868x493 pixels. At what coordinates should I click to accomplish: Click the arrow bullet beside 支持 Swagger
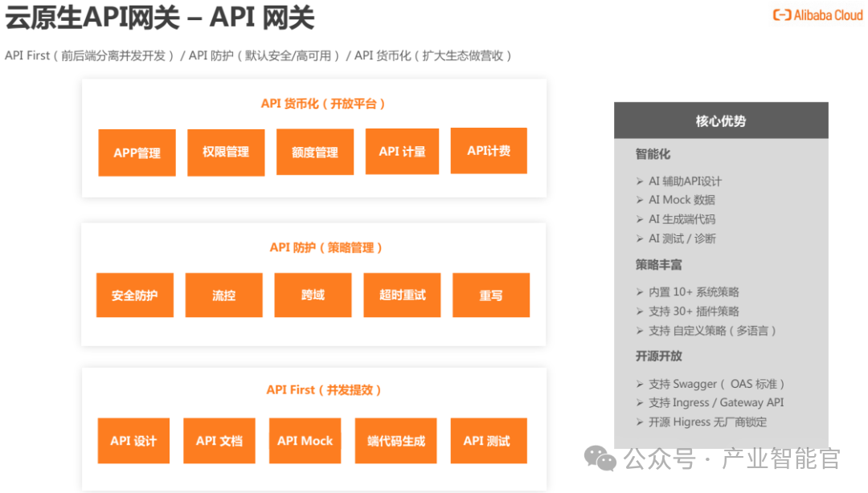[640, 384]
